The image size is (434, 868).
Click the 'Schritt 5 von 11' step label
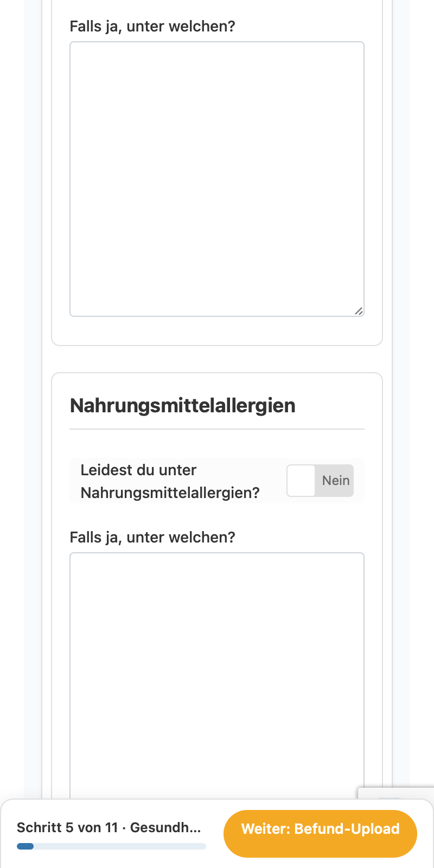[67, 827]
